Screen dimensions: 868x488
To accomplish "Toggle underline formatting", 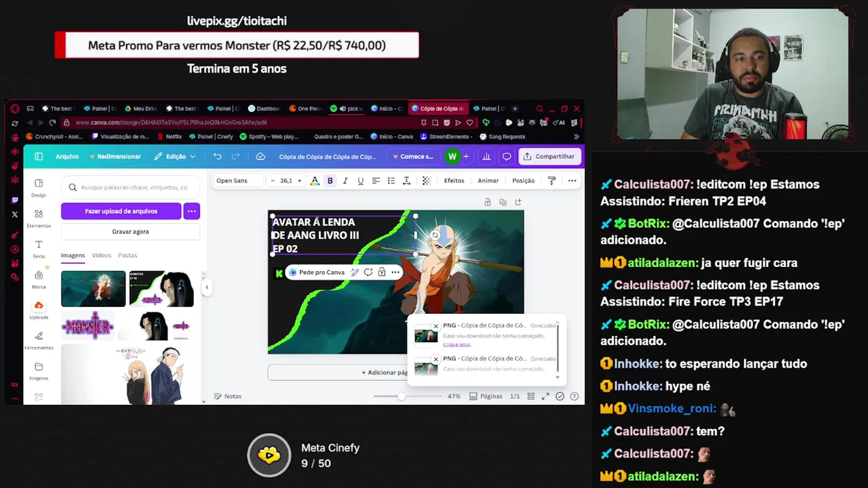I will (x=360, y=181).
